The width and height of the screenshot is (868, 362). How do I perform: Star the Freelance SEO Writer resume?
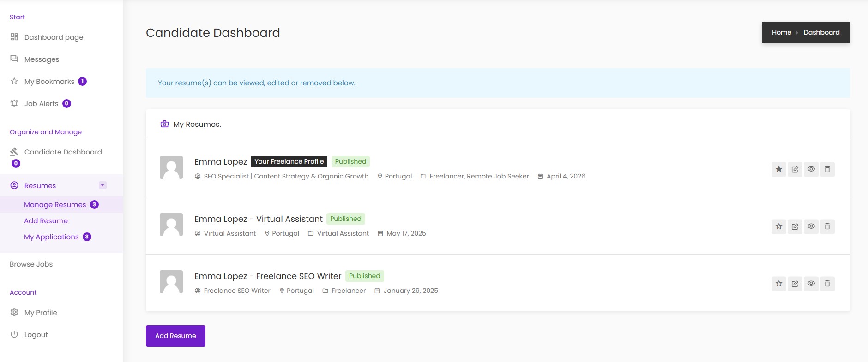[778, 284]
